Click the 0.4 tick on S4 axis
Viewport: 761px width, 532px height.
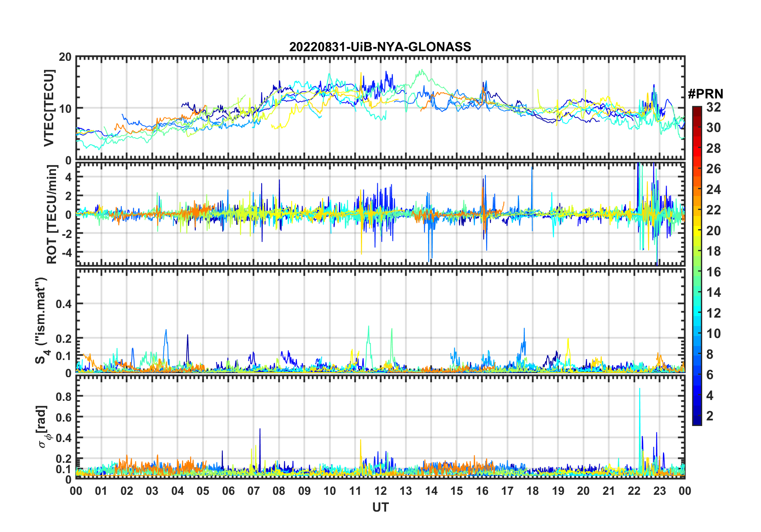[64, 304]
